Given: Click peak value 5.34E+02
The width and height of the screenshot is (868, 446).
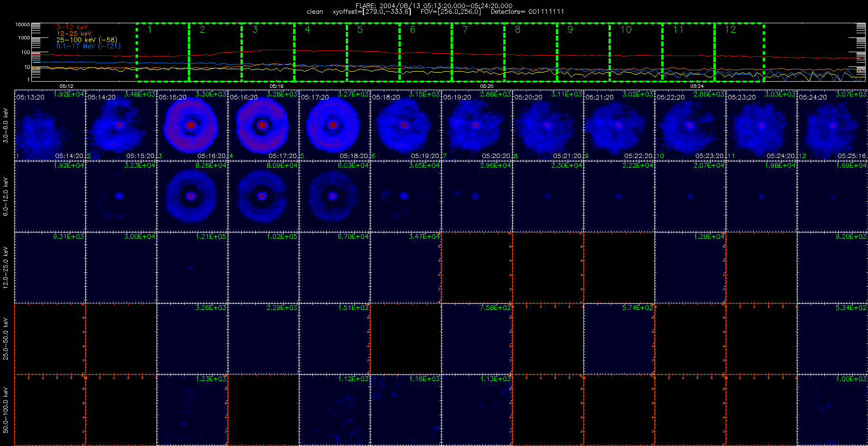Looking at the screenshot, I should (851, 308).
